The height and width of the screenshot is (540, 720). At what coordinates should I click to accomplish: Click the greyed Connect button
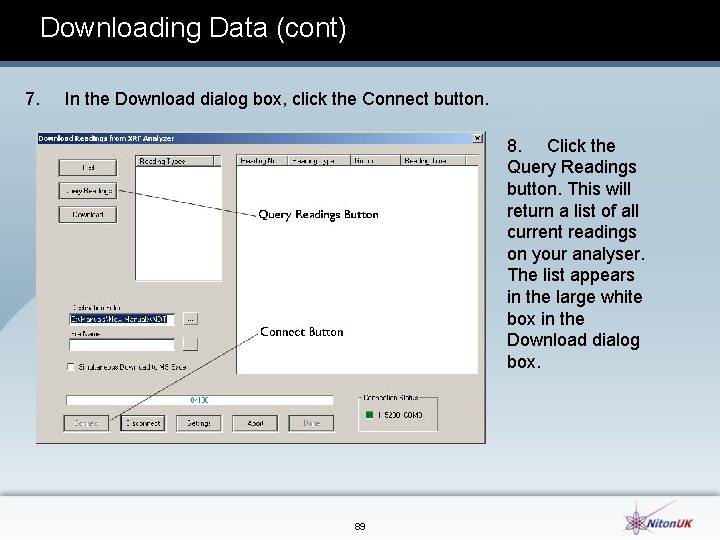pyautogui.click(x=86, y=423)
